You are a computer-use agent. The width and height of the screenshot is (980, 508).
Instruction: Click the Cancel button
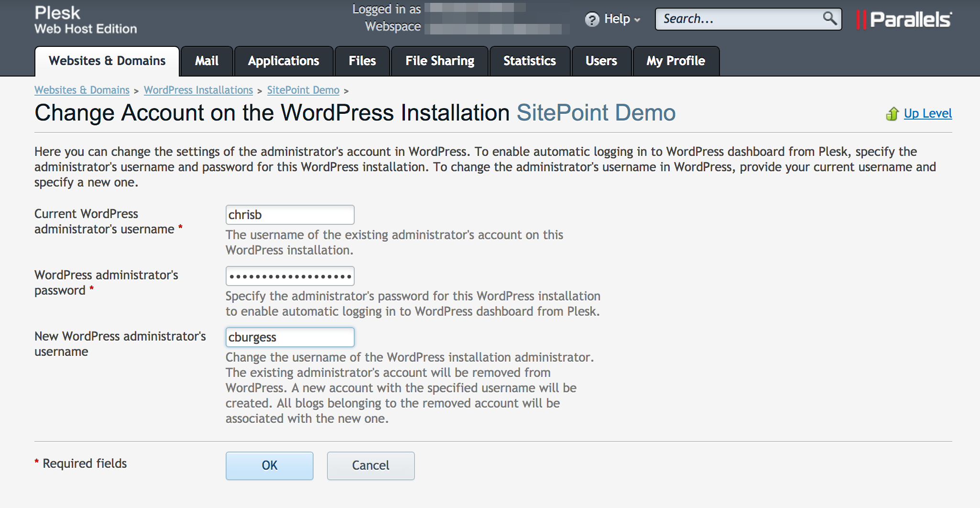pos(370,465)
